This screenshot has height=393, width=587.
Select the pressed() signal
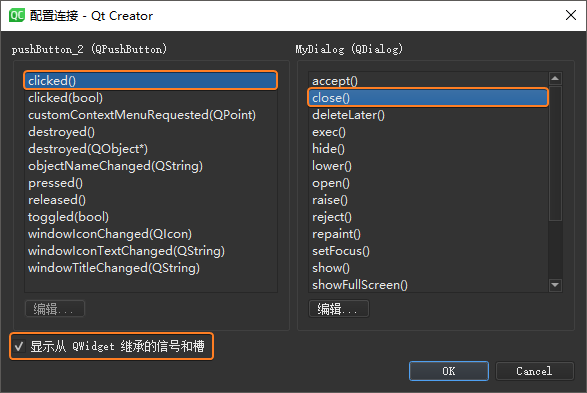pos(151,183)
